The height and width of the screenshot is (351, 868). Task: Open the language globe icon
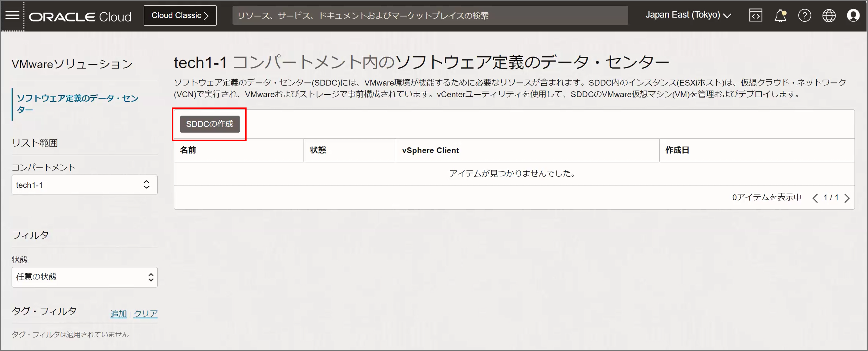pos(829,16)
